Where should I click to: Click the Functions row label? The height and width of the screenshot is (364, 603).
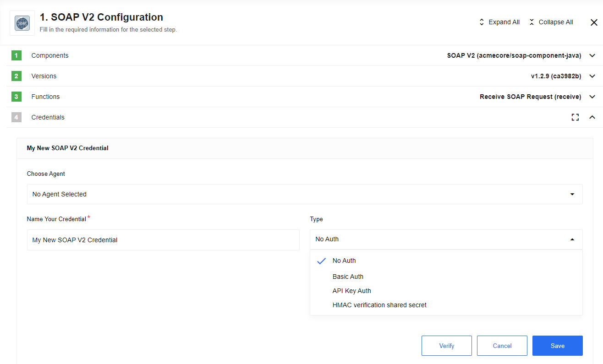tap(45, 97)
